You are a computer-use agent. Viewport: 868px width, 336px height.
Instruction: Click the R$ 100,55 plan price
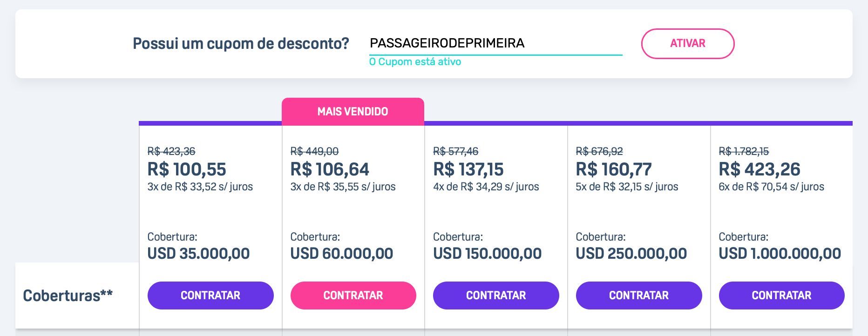point(187,169)
